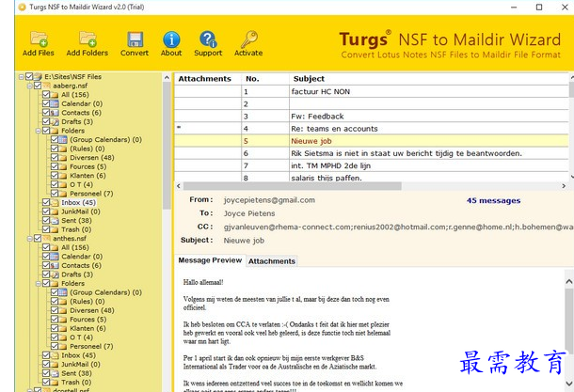Click the E:\Sites\NSF Files root icon
The height and width of the screenshot is (392, 574).
pos(38,77)
